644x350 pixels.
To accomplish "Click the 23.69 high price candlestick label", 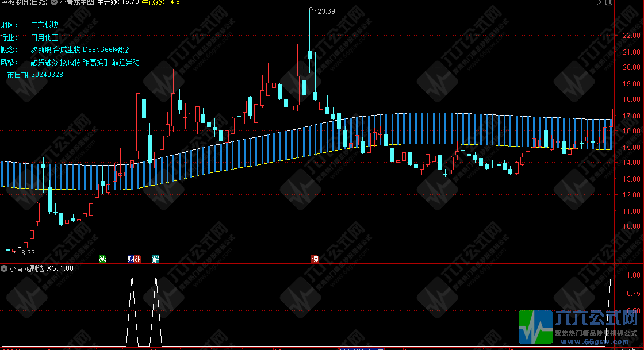I will pos(325,11).
